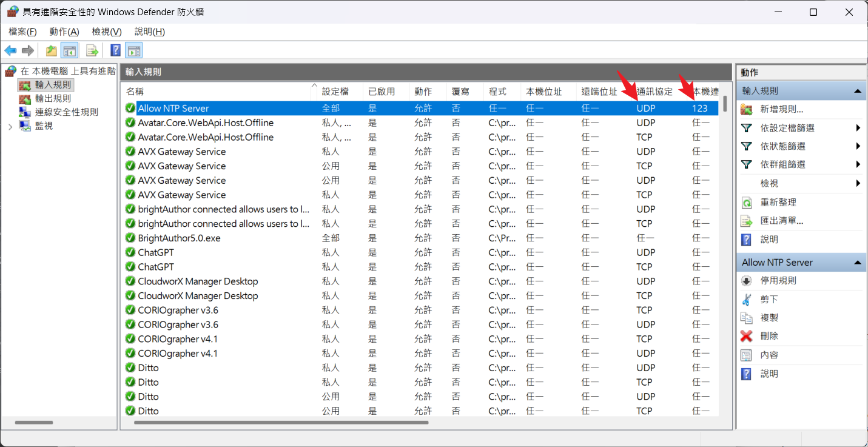Viewport: 868px width, 447px height.
Task: Toggle the show/hide console tree toolbar button
Action: point(70,50)
